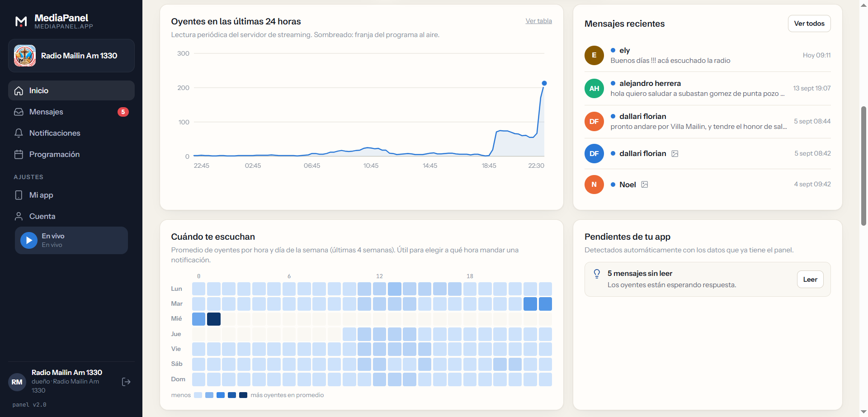This screenshot has height=417, width=868.
Task: Click the N avatar of Noel
Action: tap(594, 185)
